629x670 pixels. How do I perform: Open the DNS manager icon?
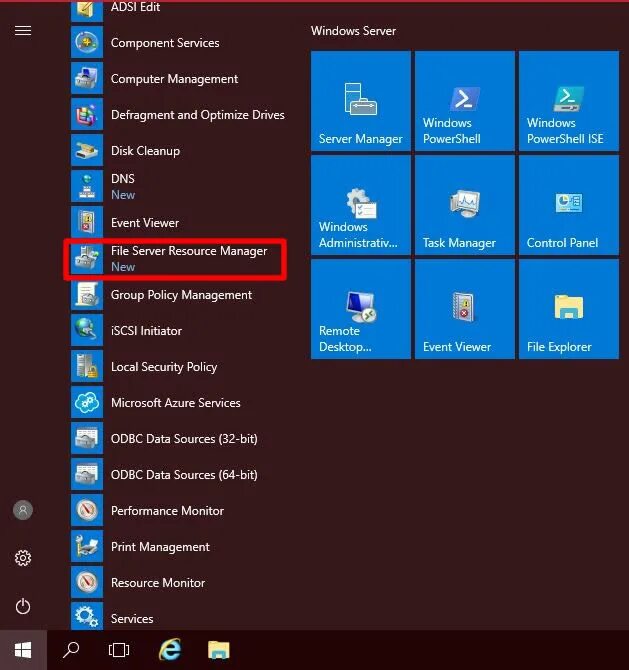coord(87,186)
